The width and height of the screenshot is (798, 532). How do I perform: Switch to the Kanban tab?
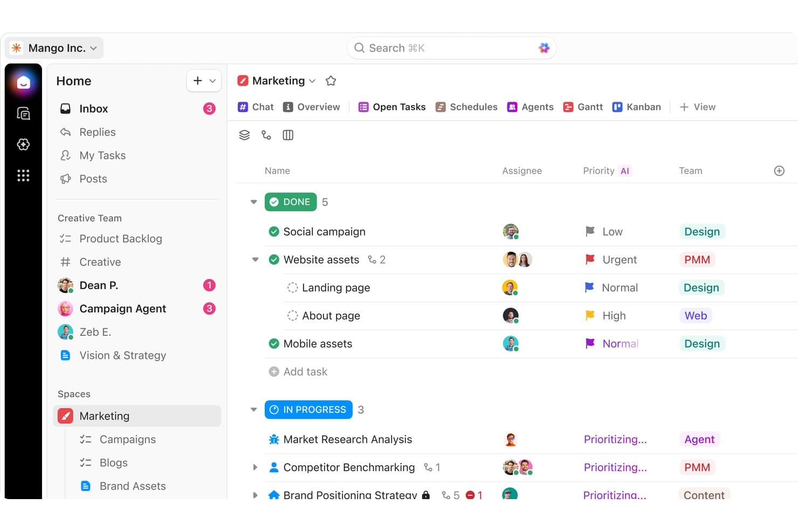(x=636, y=107)
